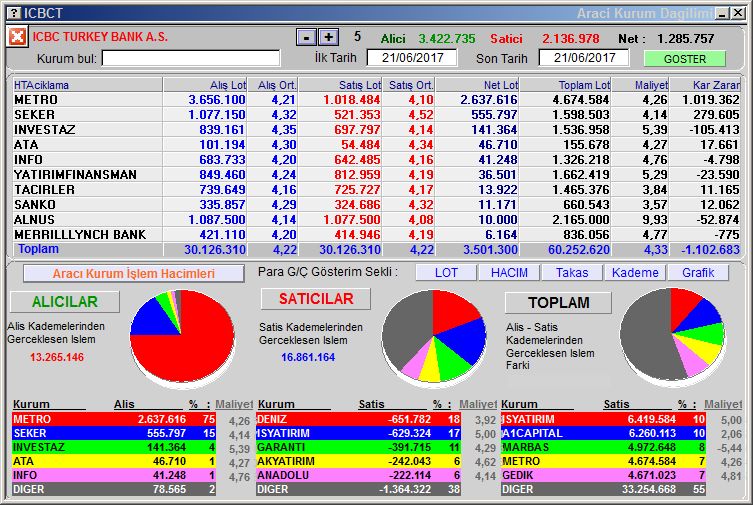Viewport: 753px width, 505px height.
Task: Select the INVESTAZ row in the table
Action: tap(376, 130)
